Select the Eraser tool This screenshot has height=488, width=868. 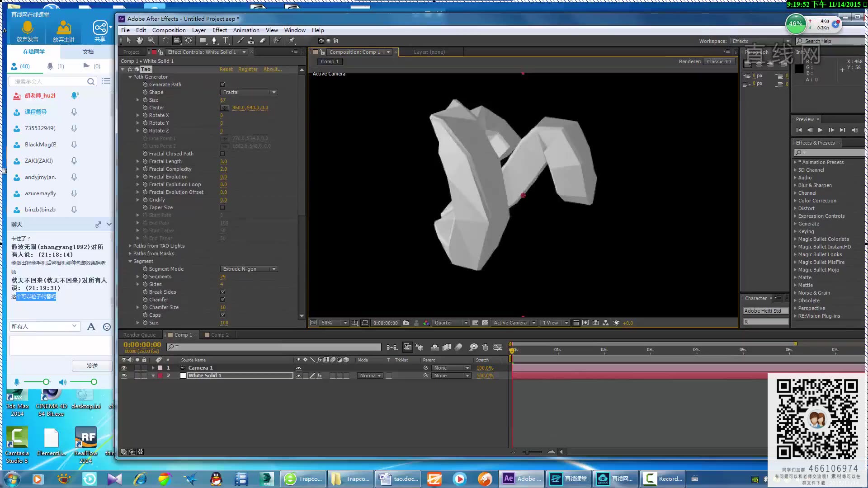pos(262,41)
